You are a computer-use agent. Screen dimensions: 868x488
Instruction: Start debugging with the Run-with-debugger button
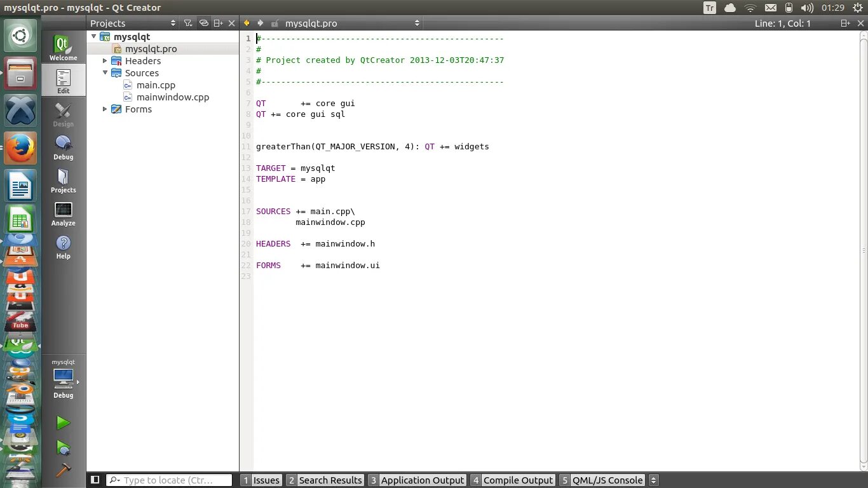tap(63, 447)
